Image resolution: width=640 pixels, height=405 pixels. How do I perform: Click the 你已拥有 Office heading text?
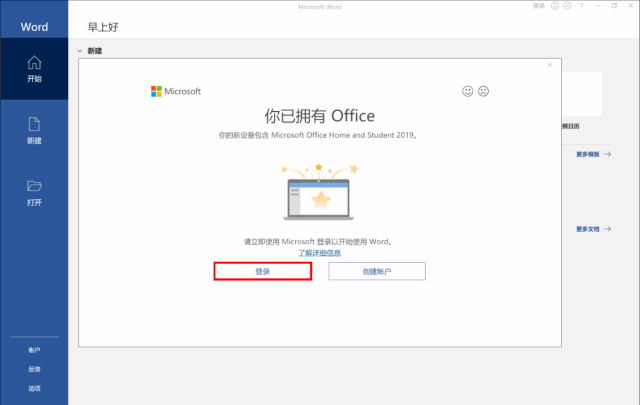(319, 116)
